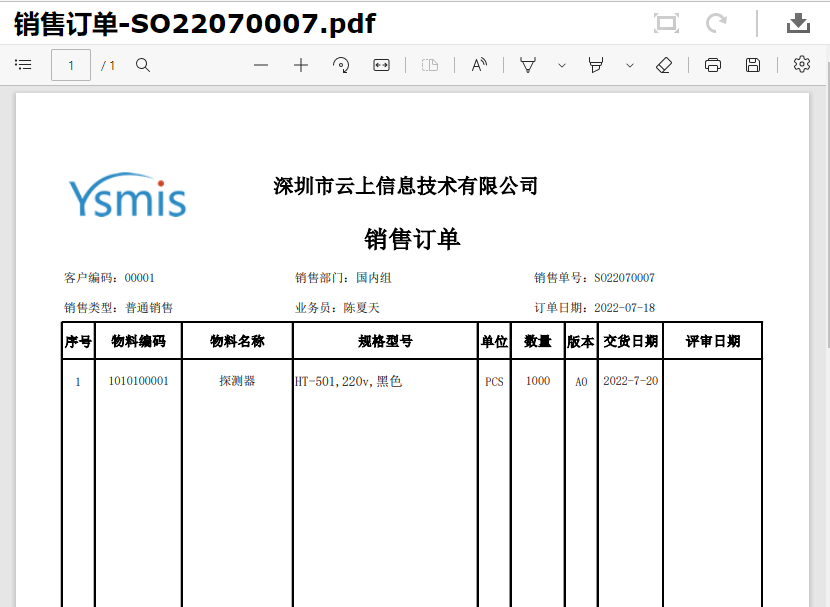Select the draw pen tool
The width and height of the screenshot is (830, 607).
528,65
